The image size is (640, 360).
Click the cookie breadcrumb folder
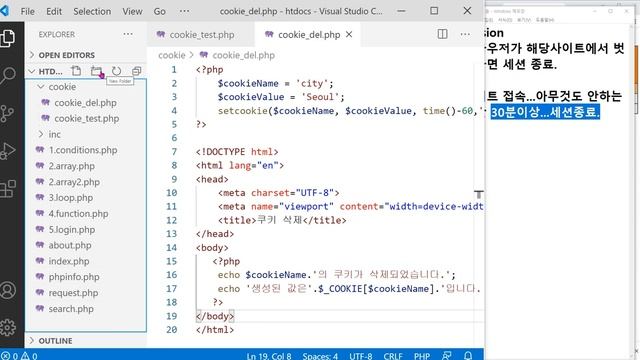[171, 55]
